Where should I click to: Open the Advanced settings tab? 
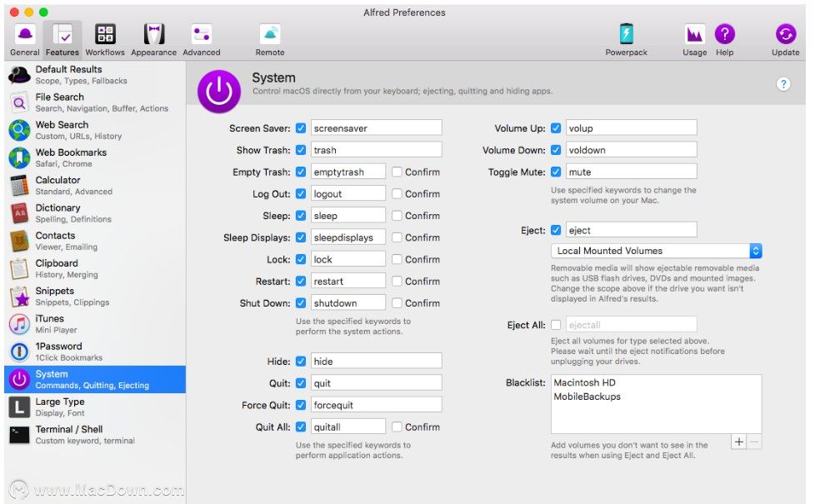pyautogui.click(x=202, y=39)
